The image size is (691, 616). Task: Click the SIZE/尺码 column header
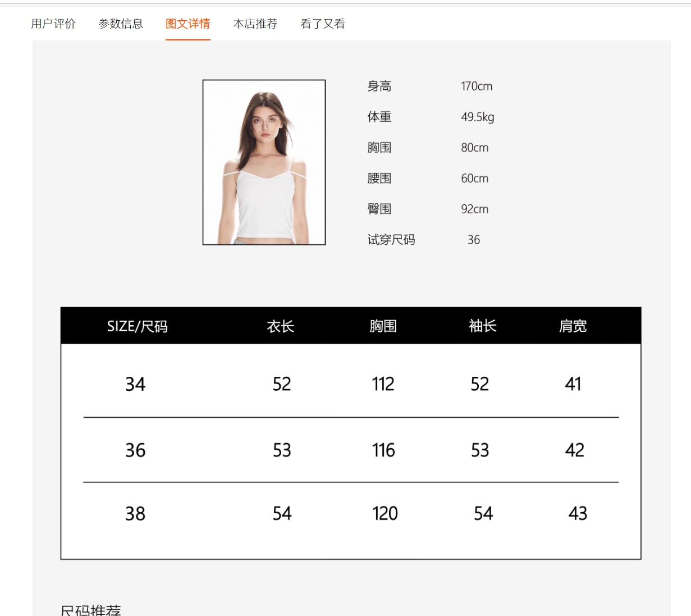click(137, 326)
